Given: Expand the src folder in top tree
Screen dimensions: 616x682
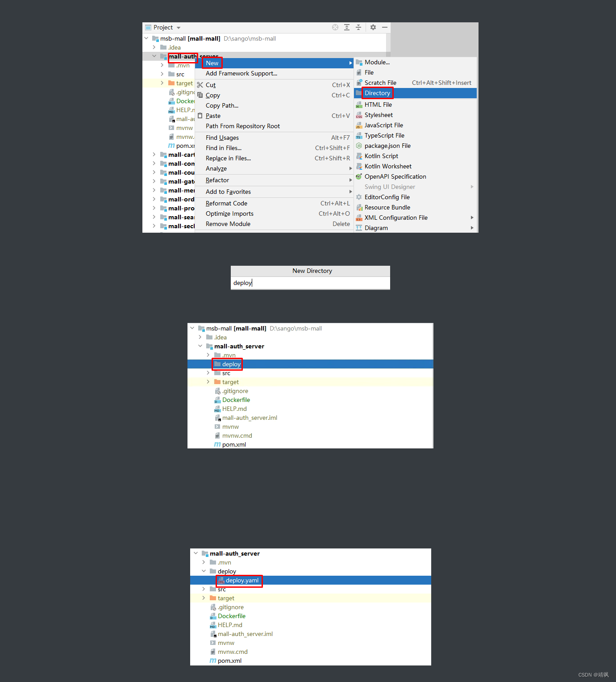Looking at the screenshot, I should pos(162,74).
